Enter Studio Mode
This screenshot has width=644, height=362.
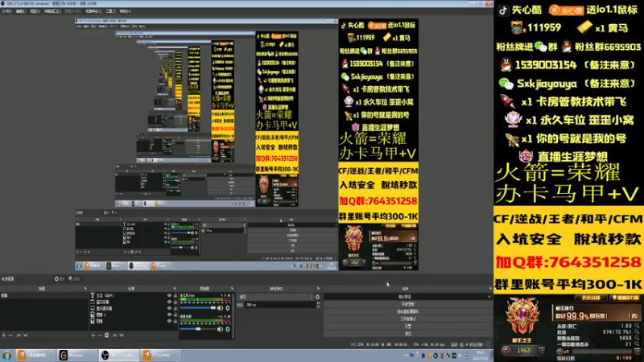coord(408,319)
